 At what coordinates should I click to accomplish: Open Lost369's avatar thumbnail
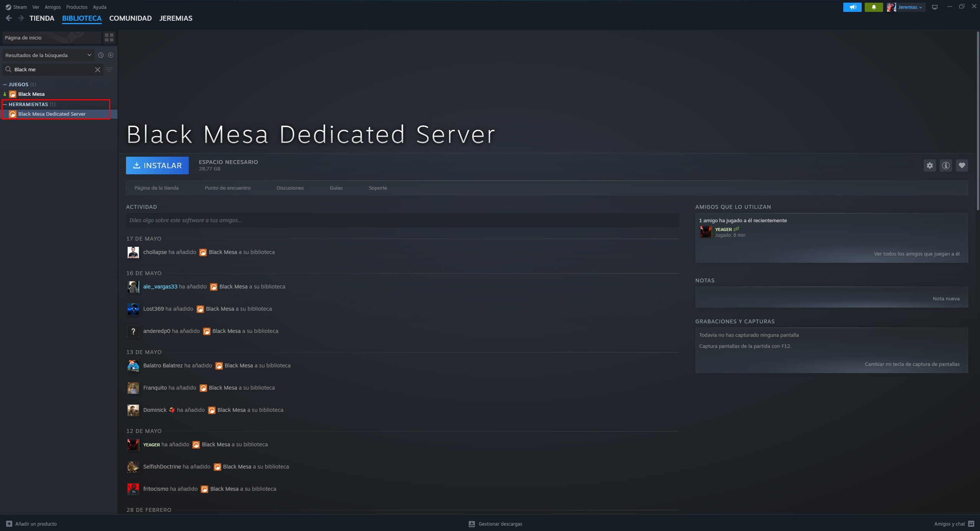(x=133, y=309)
